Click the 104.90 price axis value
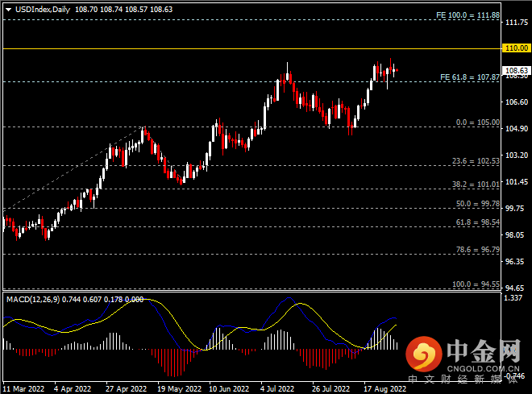532x394 pixels. (517, 128)
